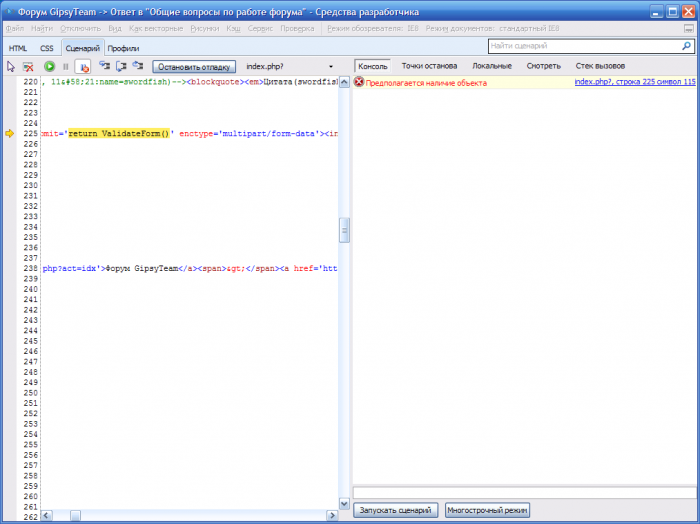This screenshot has width=700, height=524.
Task: Step into icon in debugger toolbar
Action: [104, 66]
